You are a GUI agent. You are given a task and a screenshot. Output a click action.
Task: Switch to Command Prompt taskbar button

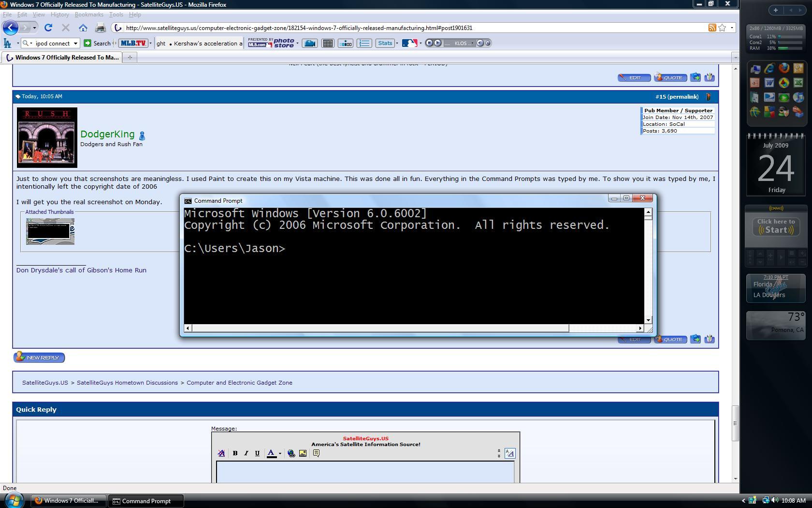coord(146,501)
